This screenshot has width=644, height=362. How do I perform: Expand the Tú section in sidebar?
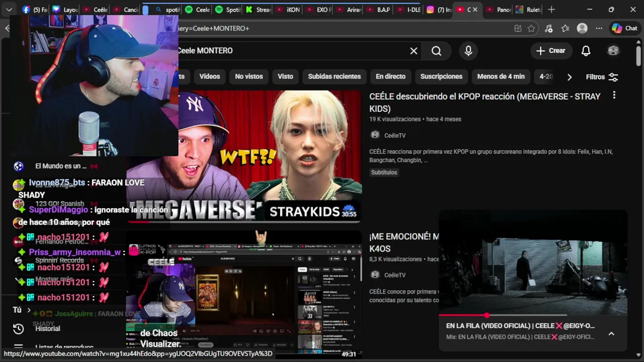pos(22,310)
